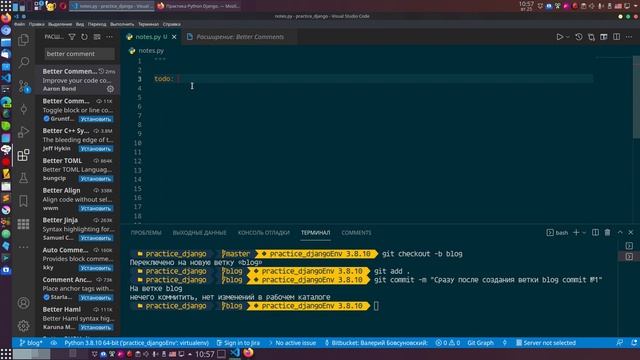
Task: Select Python 3.8.10 interpreter in status bar
Action: tap(137, 343)
